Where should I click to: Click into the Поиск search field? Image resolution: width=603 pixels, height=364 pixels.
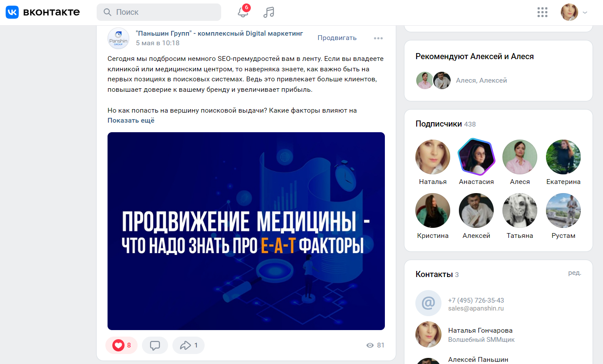coord(159,12)
